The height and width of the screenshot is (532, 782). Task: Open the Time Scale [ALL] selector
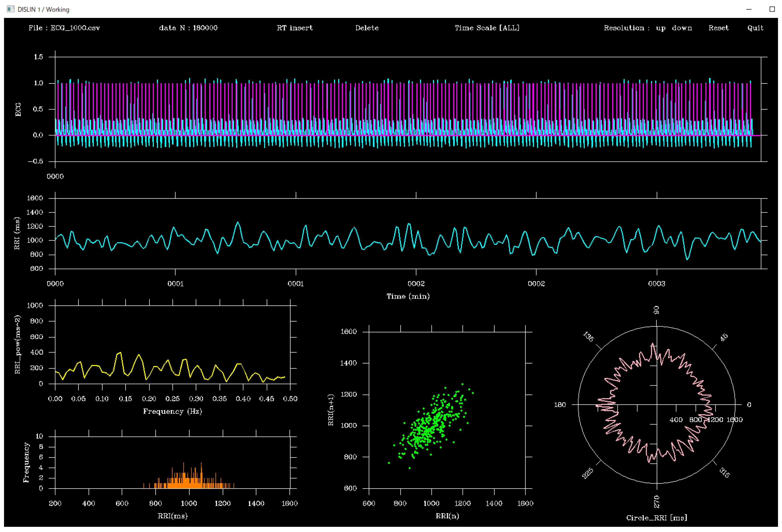coord(487,28)
